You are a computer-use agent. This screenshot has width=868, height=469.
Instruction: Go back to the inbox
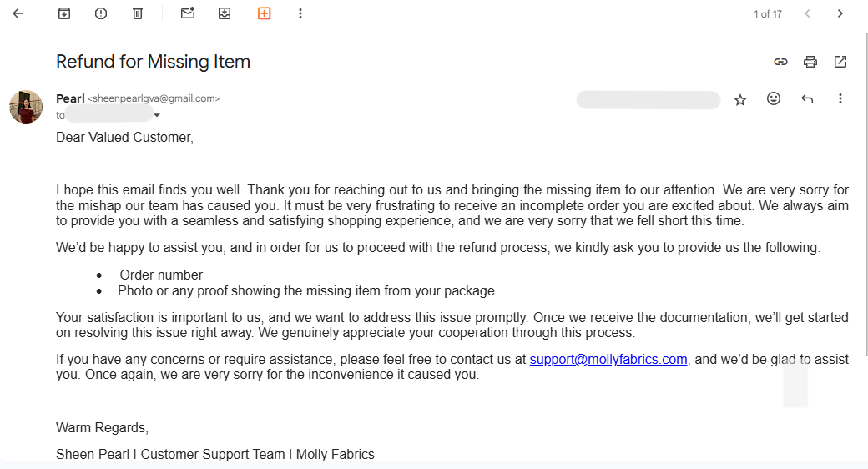tap(18, 13)
